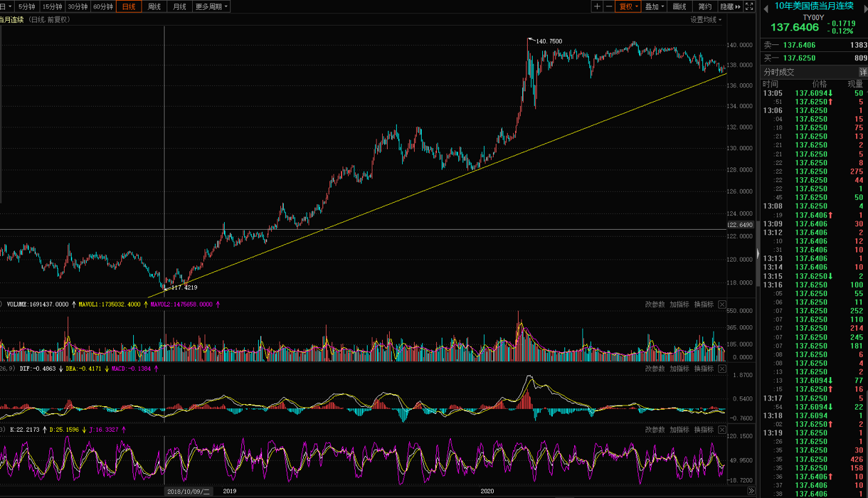Click 换指标 in MACD panel
The height and width of the screenshot is (498, 868).
click(703, 369)
